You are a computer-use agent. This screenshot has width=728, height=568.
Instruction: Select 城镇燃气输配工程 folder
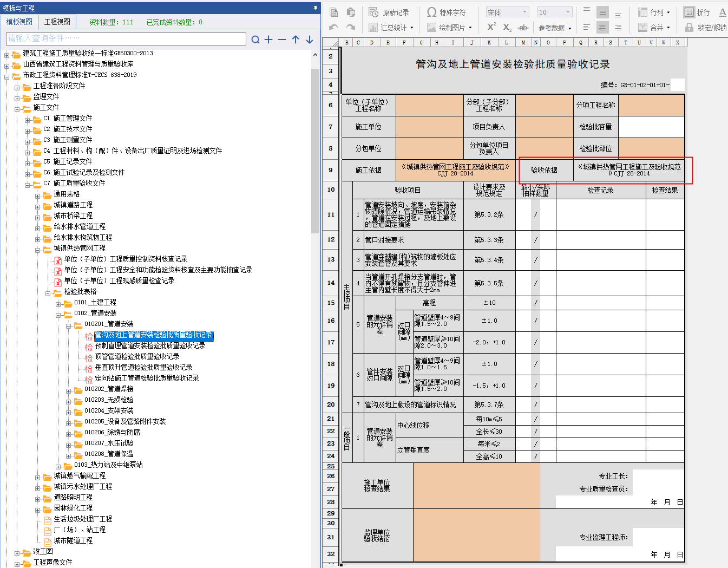80,476
